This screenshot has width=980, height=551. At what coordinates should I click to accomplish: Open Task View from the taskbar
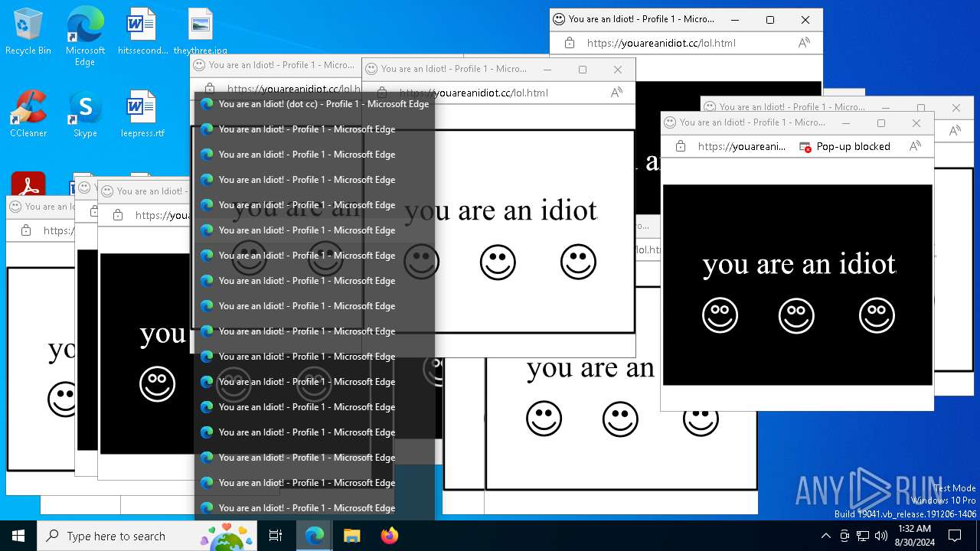coord(276,536)
